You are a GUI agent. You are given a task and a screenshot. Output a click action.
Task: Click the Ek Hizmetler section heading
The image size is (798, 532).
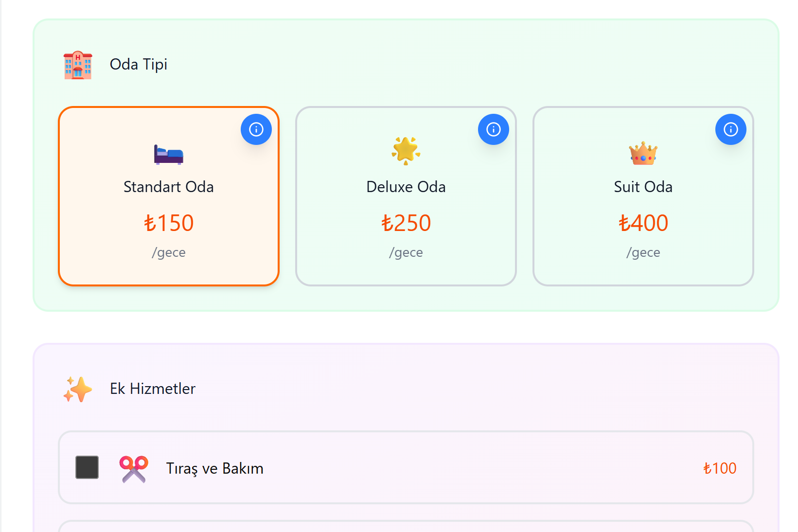coord(153,389)
